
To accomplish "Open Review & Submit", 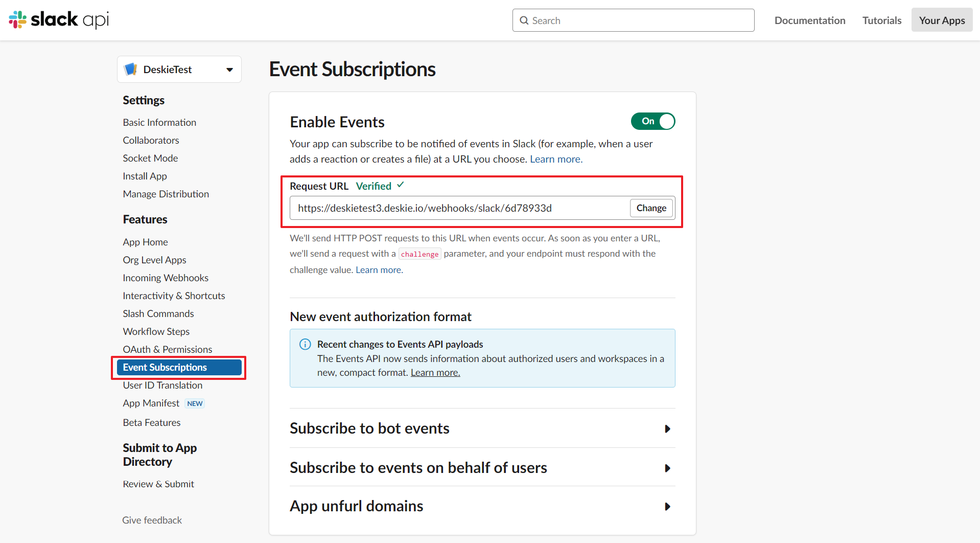I will [x=158, y=484].
